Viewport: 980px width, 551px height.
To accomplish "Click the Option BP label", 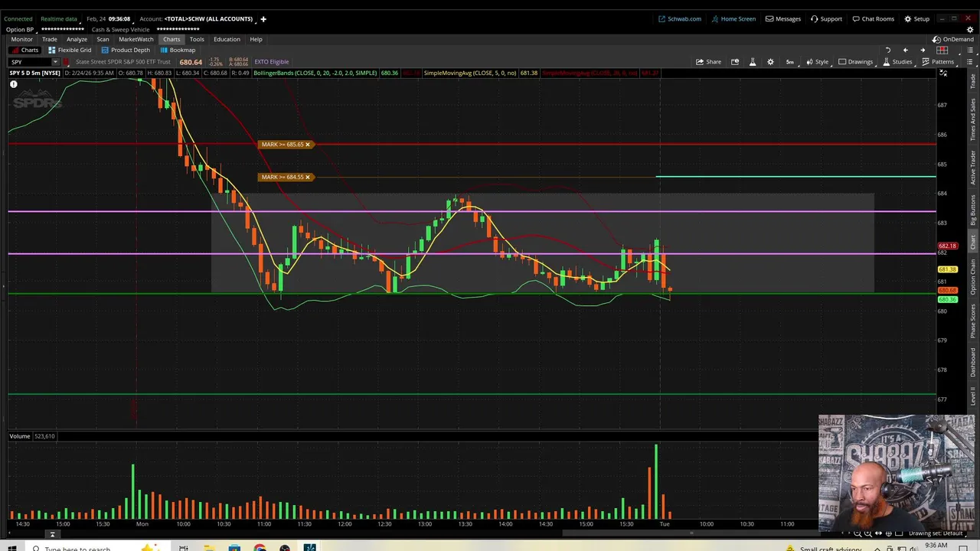I will click(x=20, y=29).
